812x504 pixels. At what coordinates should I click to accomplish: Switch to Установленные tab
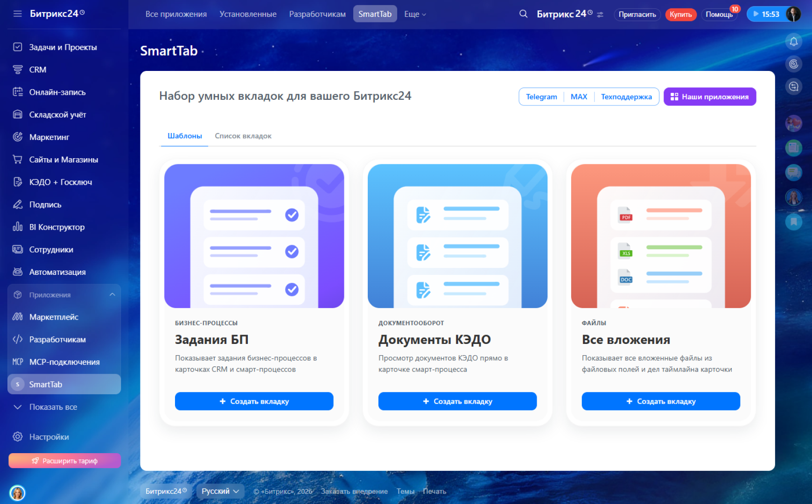click(248, 14)
